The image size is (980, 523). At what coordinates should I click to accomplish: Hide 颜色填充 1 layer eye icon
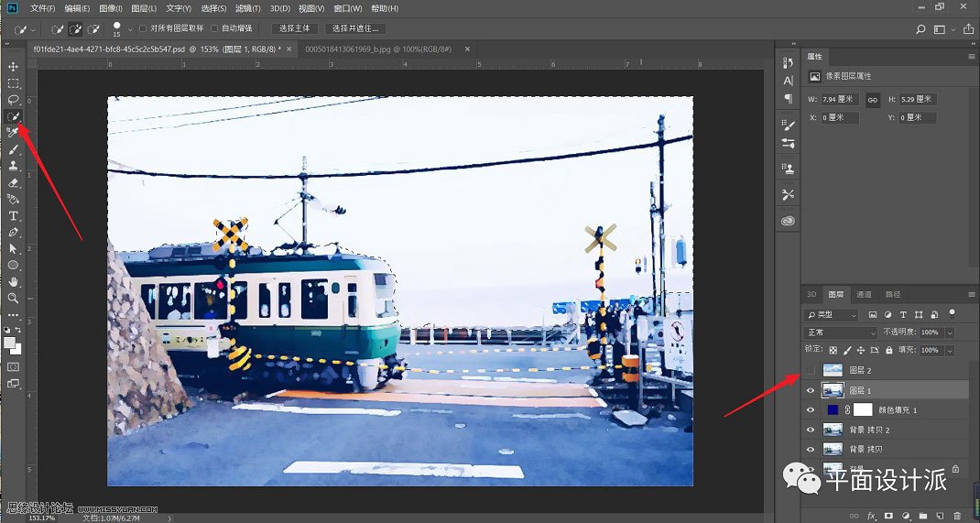[x=811, y=410]
